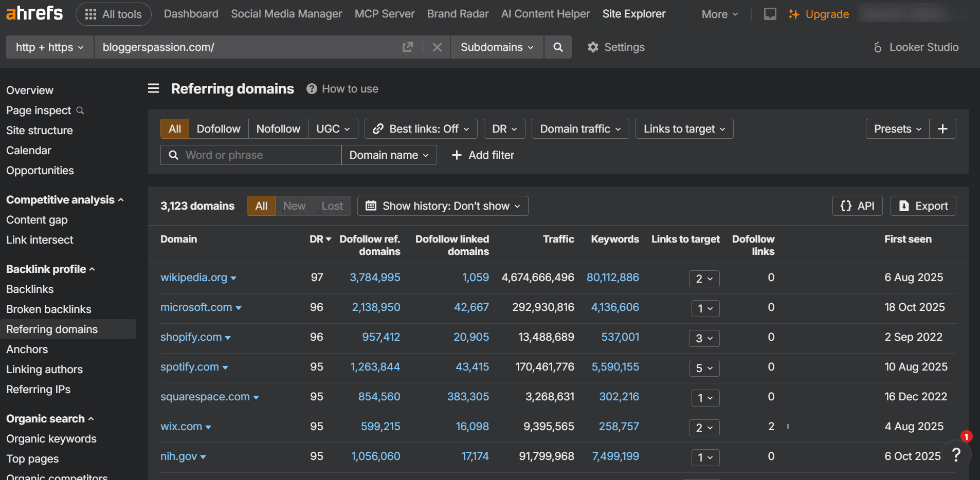Click the Word or phrase search field
The width and height of the screenshot is (980, 480).
[252, 155]
